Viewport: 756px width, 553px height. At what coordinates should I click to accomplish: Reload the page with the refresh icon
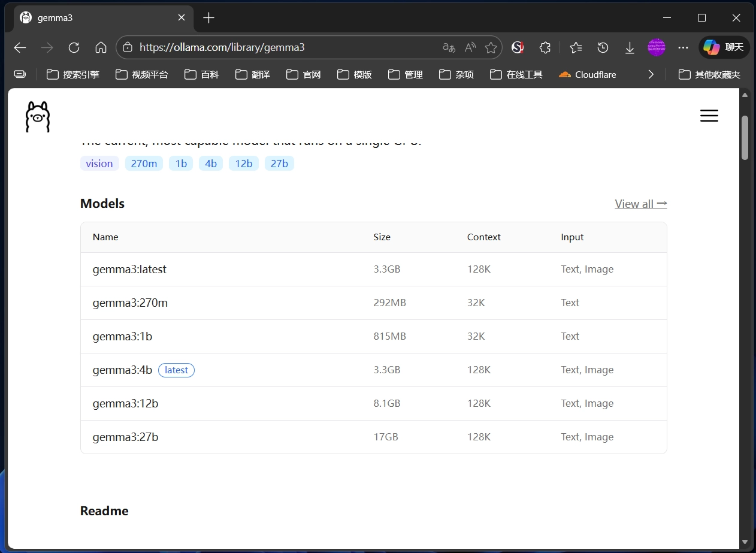[x=74, y=47]
